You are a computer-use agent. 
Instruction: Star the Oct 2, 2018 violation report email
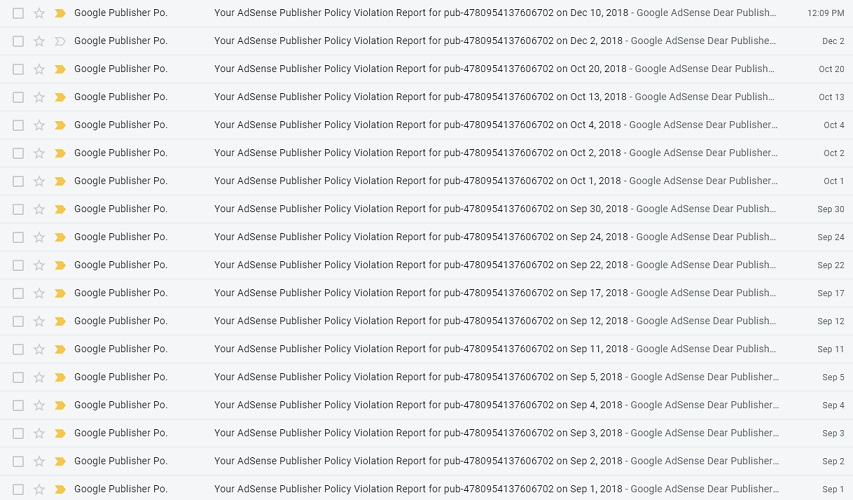(39, 153)
